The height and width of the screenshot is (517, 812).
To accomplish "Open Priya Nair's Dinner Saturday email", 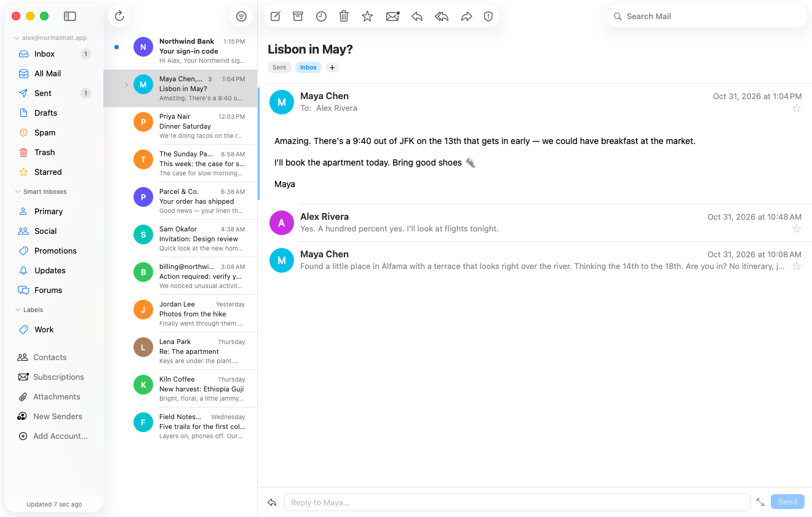I will [180, 126].
